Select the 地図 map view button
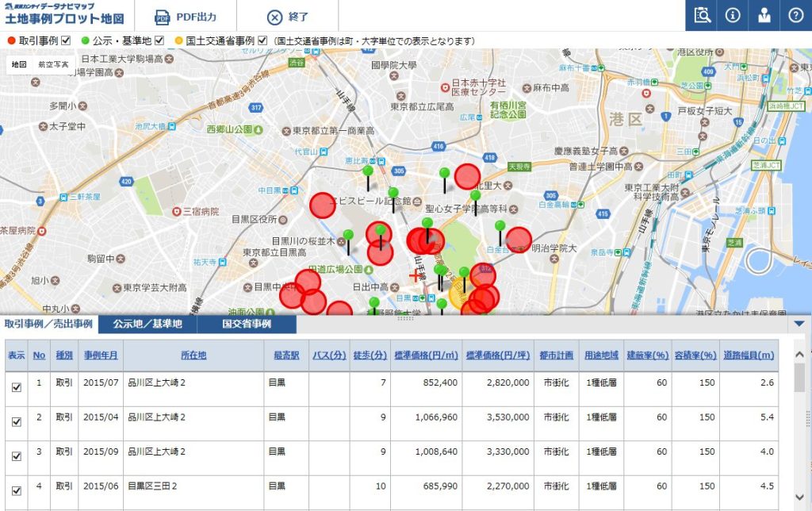This screenshot has width=812, height=511. 19,64
